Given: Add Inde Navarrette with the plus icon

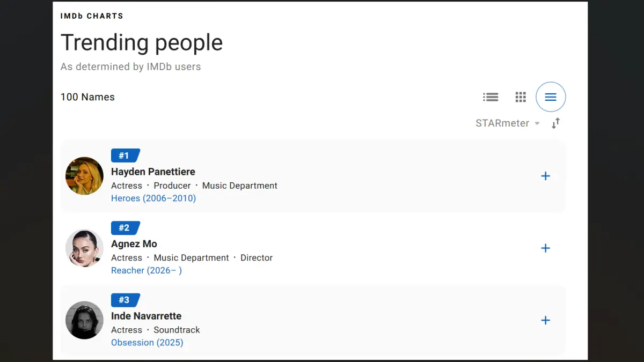Looking at the screenshot, I should [545, 320].
